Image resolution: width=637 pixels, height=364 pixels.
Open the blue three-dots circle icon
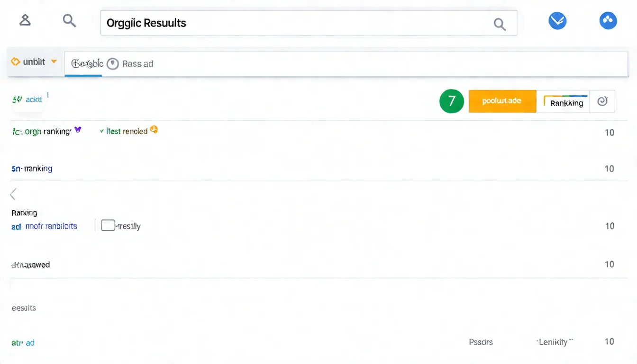click(608, 20)
